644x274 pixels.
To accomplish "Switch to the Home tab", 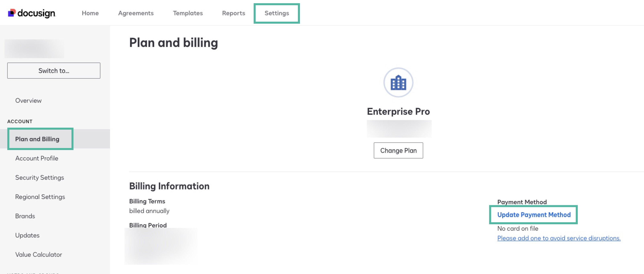I will 90,13.
